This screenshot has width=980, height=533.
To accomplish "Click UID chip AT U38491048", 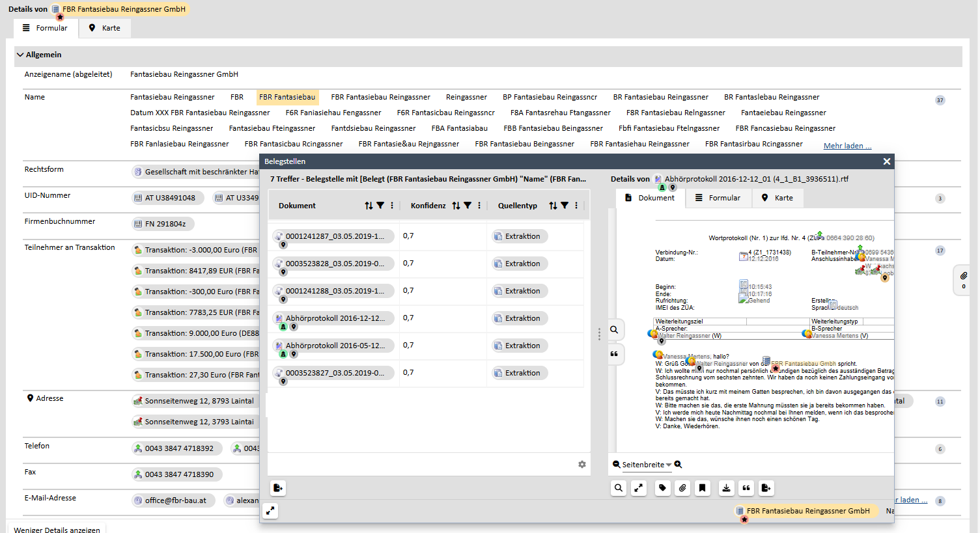I will [x=168, y=198].
